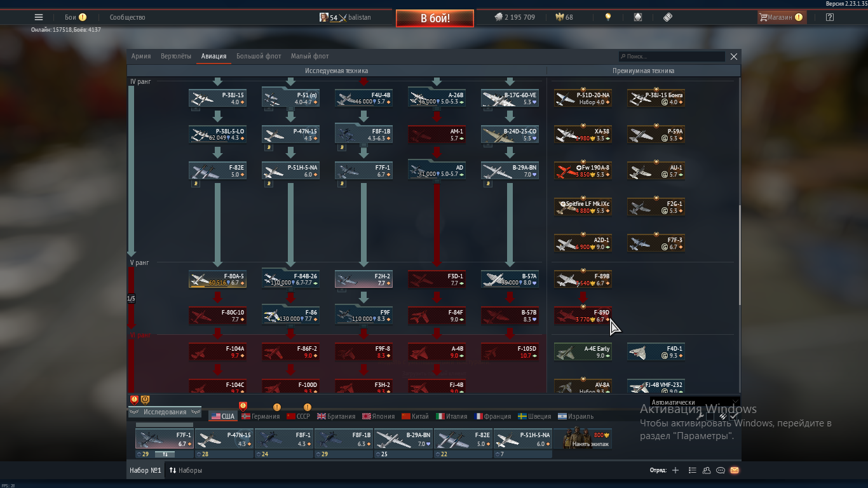Expand the F8F-1B aircraft group

point(363,133)
